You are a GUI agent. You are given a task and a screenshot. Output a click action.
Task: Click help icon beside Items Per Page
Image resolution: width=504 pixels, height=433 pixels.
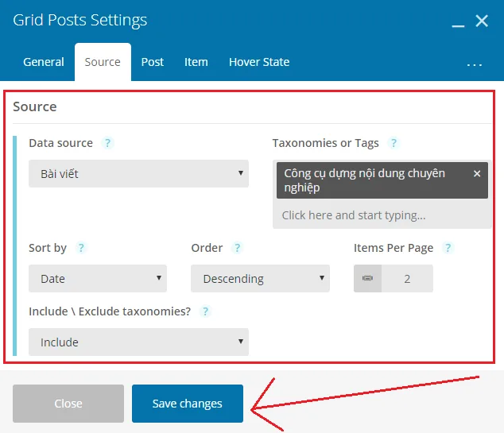pos(448,248)
